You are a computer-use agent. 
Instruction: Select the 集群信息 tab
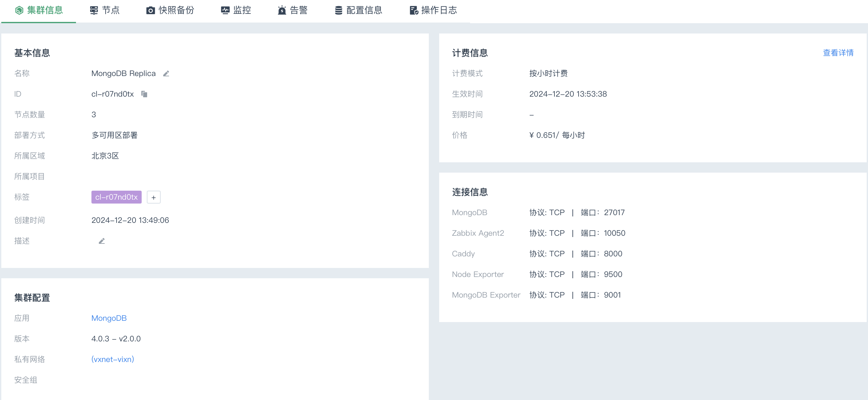(x=39, y=10)
